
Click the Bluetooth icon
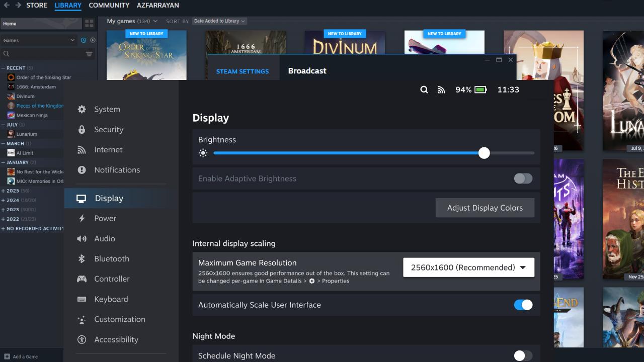82,258
